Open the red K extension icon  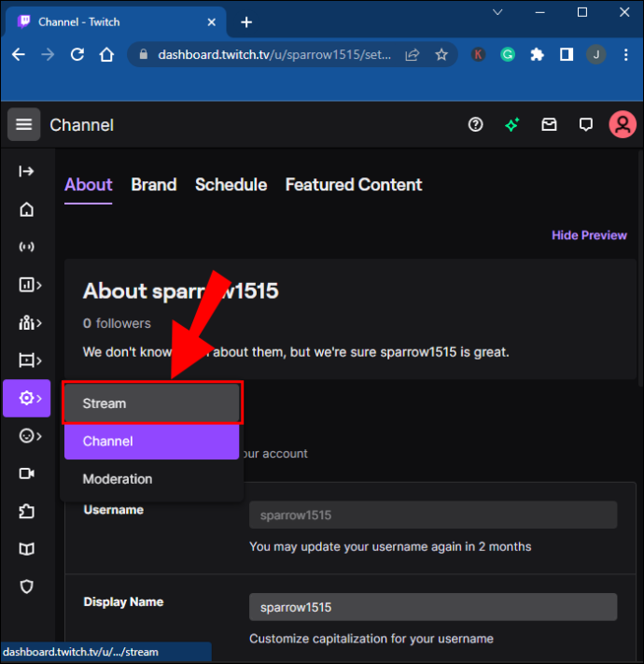(478, 54)
